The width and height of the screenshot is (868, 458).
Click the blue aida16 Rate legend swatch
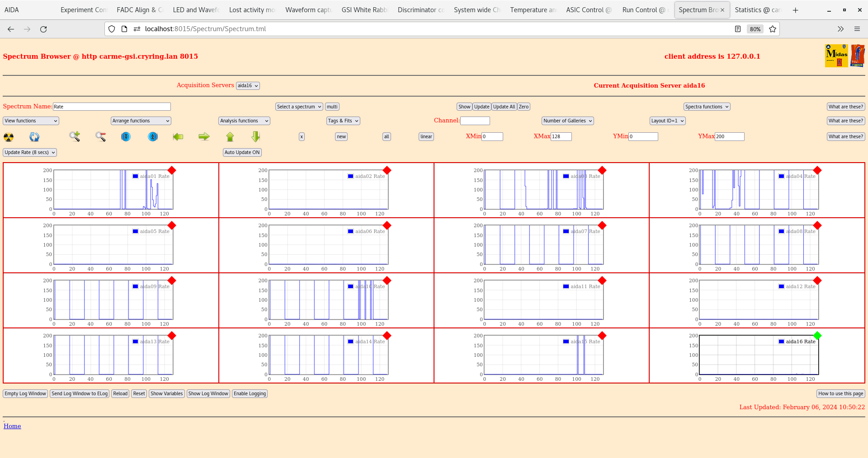781,341
